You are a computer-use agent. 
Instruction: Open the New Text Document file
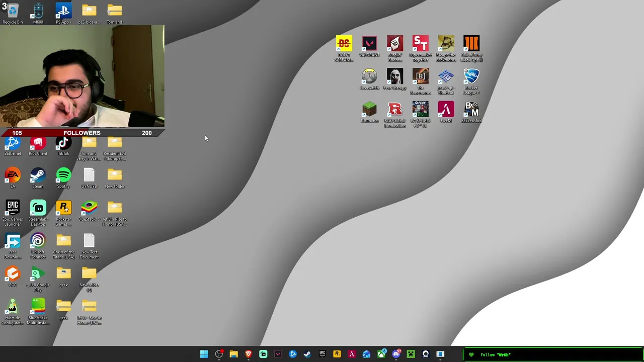pyautogui.click(x=89, y=246)
